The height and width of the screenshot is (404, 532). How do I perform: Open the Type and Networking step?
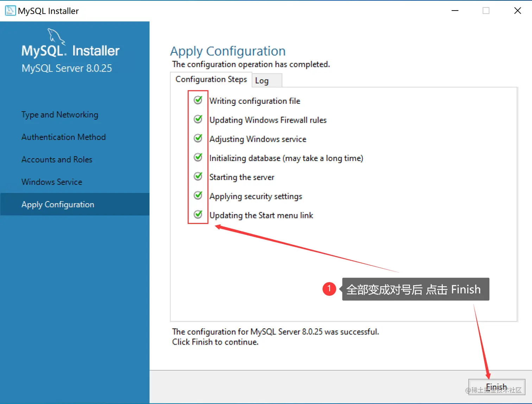(x=60, y=115)
